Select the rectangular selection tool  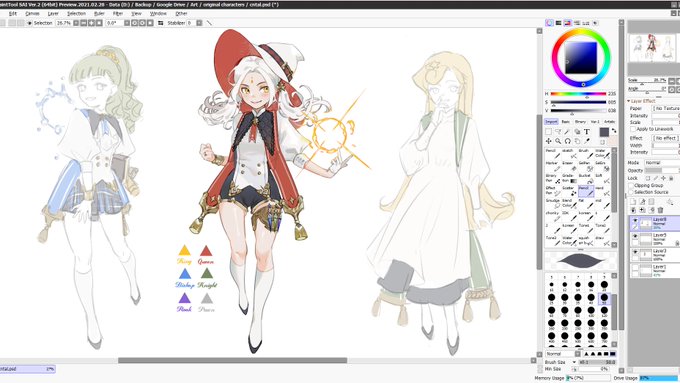(x=549, y=131)
